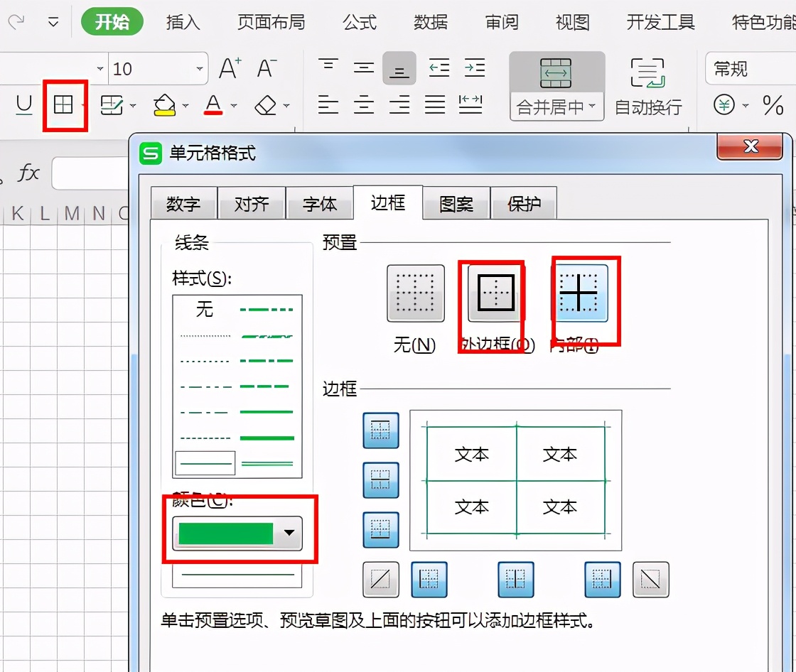Viewport: 796px width, 672px height.
Task: Click the draw border table icon
Action: [112, 105]
